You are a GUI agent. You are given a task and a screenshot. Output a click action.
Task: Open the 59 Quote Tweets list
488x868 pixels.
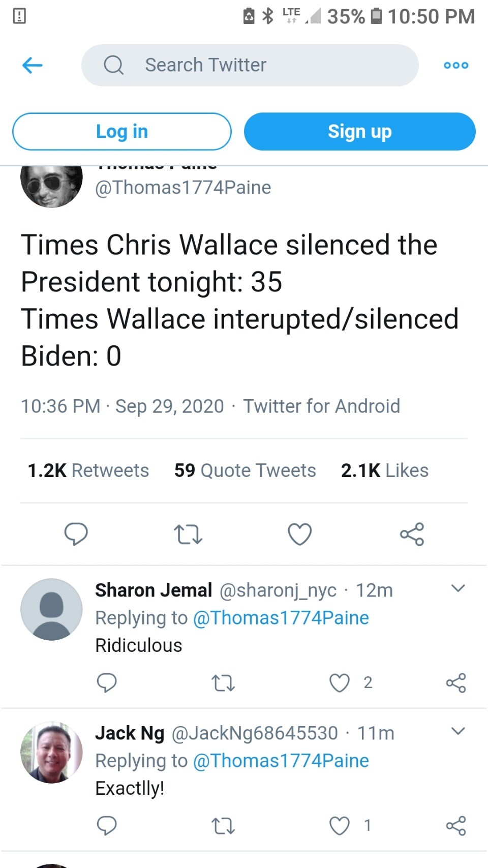pos(245,470)
